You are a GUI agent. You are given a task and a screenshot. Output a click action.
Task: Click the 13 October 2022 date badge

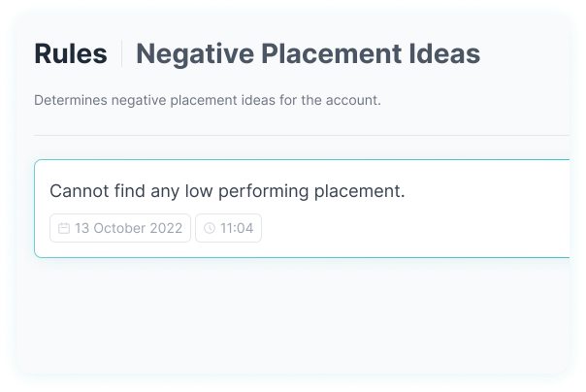pyautogui.click(x=120, y=228)
